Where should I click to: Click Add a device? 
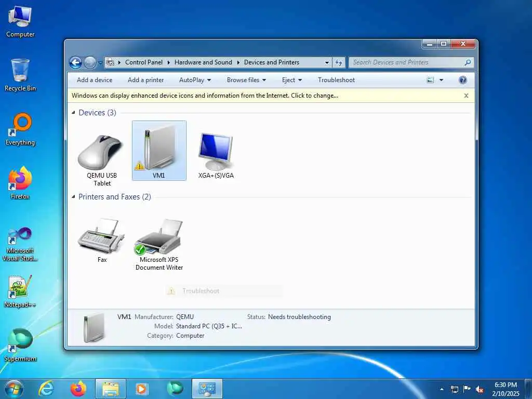pyautogui.click(x=95, y=80)
